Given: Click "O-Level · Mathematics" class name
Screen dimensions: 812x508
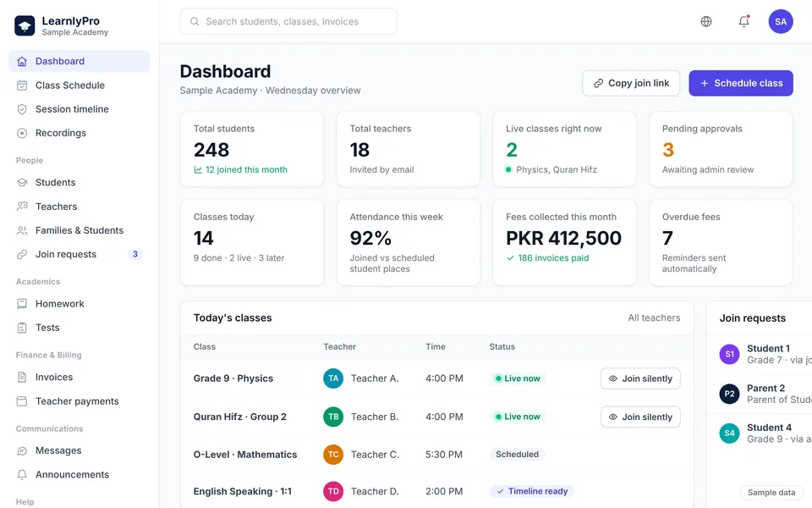Looking at the screenshot, I should point(245,455).
